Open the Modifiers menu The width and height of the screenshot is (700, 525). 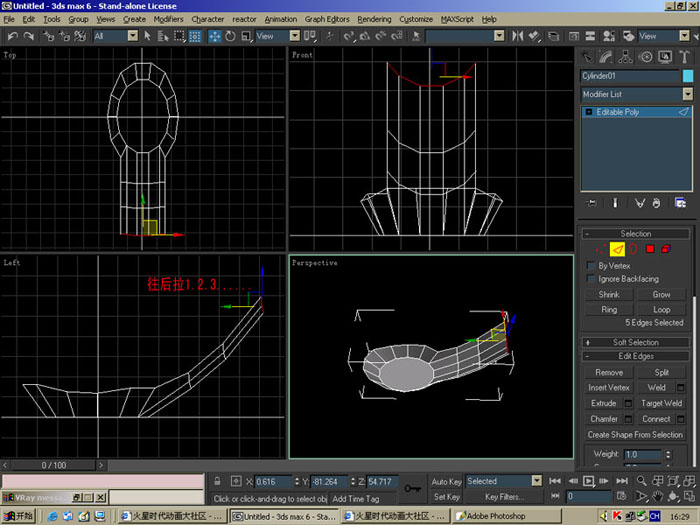click(x=168, y=19)
